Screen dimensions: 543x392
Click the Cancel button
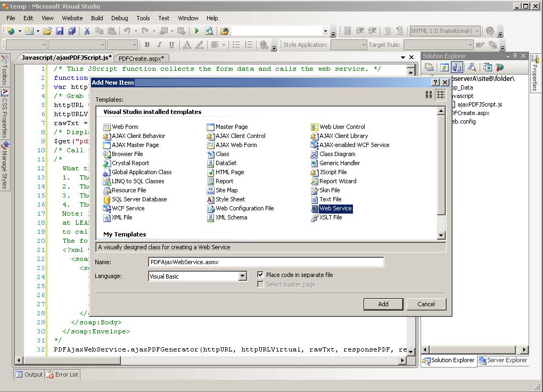(426, 304)
